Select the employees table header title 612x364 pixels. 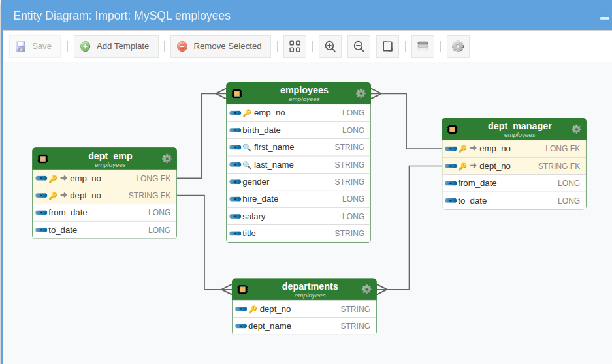[304, 90]
